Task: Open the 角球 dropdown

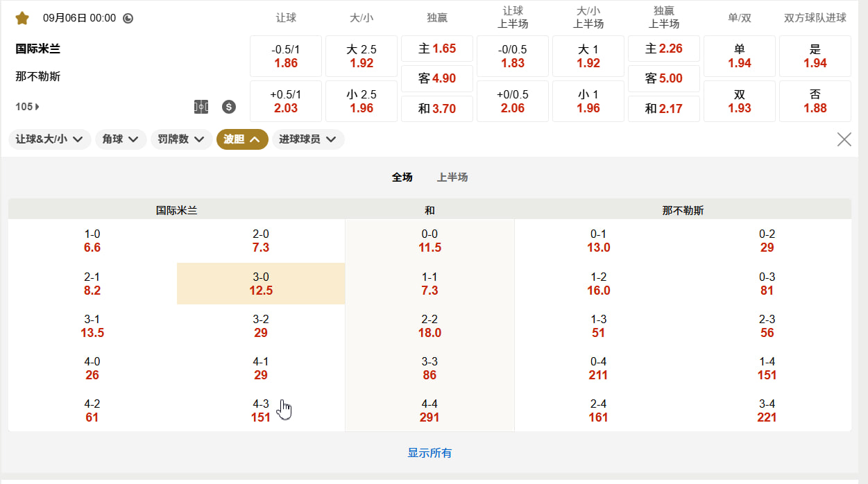Action: [x=121, y=139]
